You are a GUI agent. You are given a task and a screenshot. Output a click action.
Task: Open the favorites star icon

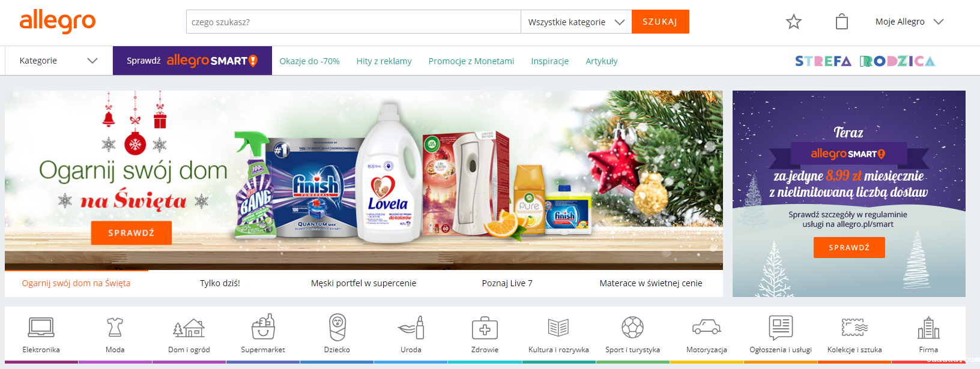(794, 22)
